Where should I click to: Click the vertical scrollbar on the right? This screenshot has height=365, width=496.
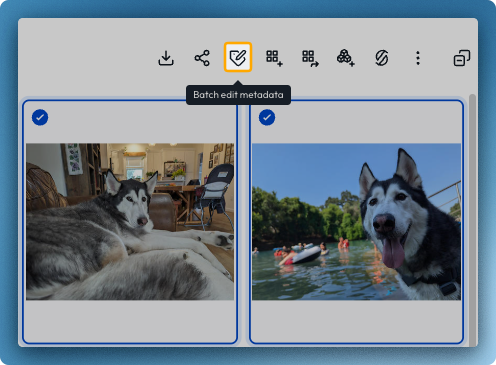(x=472, y=220)
